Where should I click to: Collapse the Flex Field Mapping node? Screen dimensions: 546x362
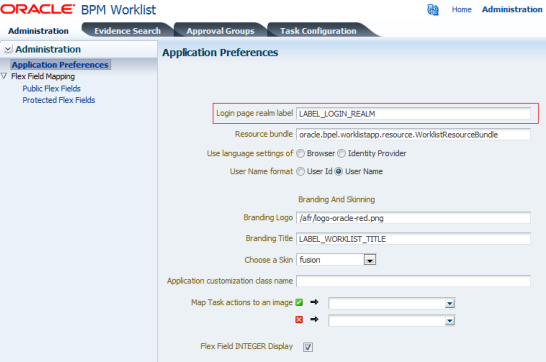4,76
